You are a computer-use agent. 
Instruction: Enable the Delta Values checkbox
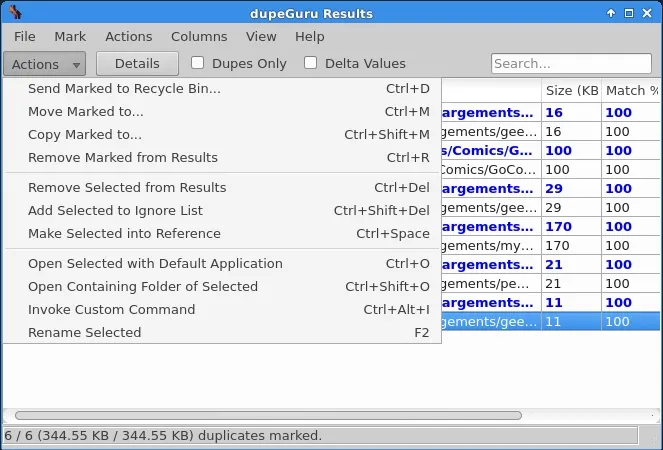(311, 63)
